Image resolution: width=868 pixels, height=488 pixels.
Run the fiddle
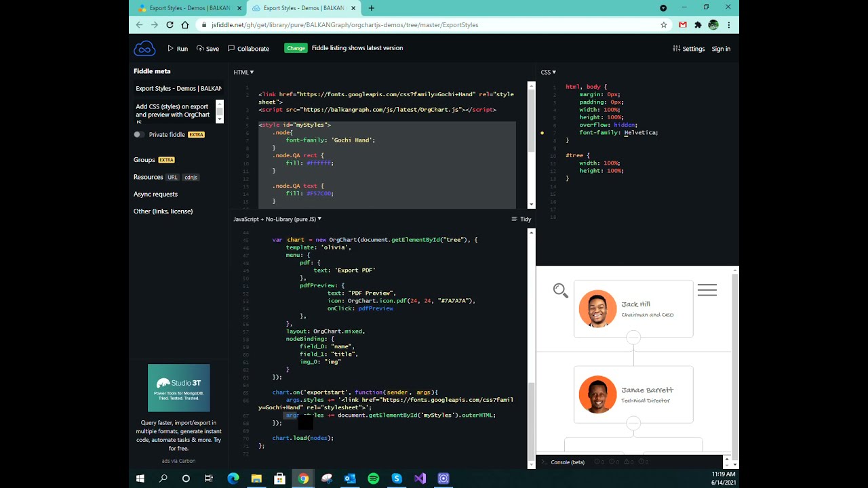[x=178, y=49]
